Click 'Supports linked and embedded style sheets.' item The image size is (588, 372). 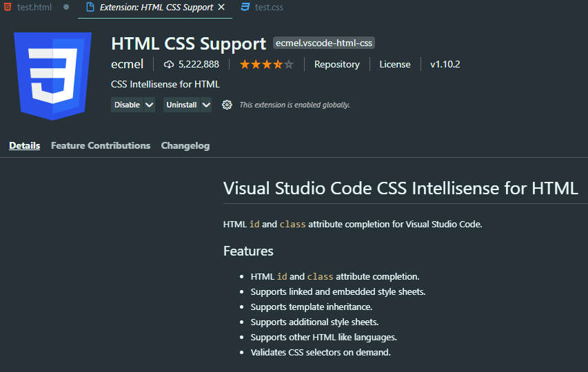pos(338,292)
